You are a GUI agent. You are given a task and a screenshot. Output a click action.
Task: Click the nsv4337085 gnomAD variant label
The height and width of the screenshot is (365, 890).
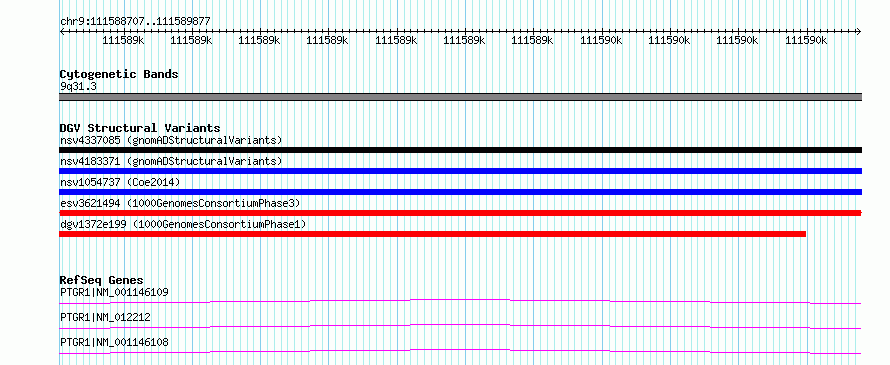[x=171, y=140]
